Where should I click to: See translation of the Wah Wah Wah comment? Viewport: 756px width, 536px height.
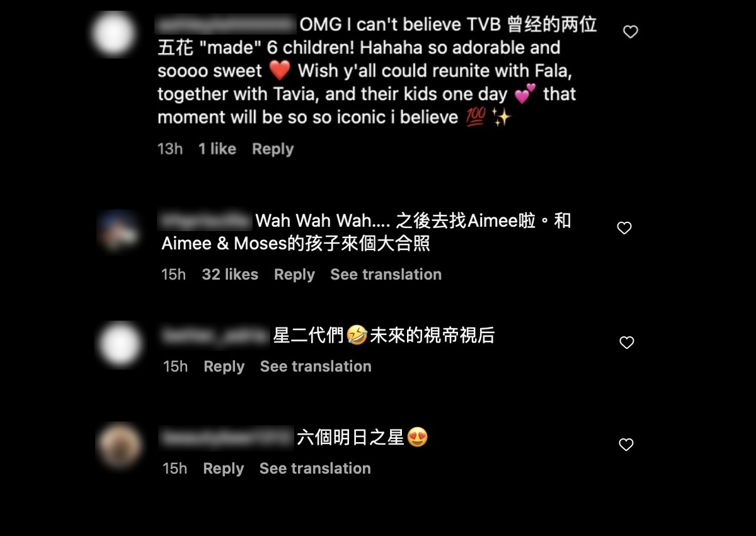[x=386, y=275]
